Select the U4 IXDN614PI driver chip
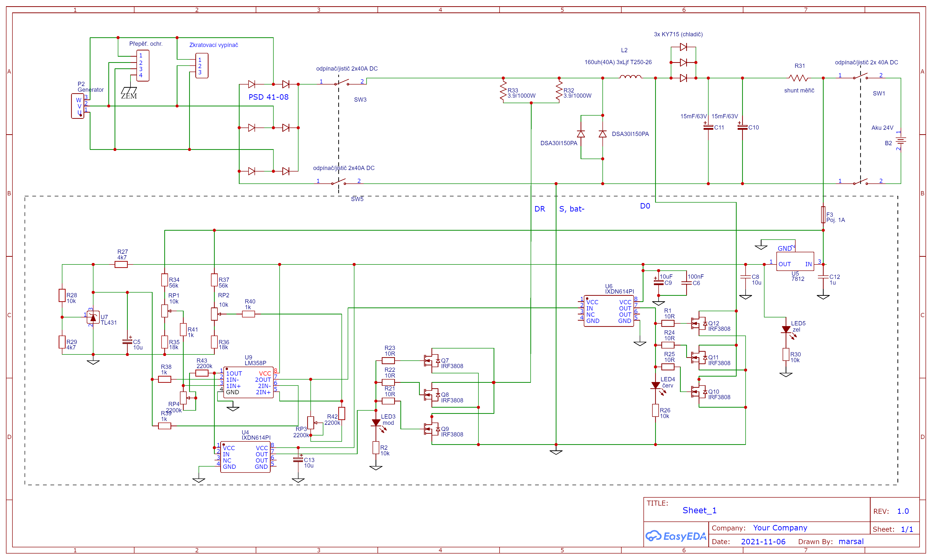The image size is (932, 560). [245, 457]
